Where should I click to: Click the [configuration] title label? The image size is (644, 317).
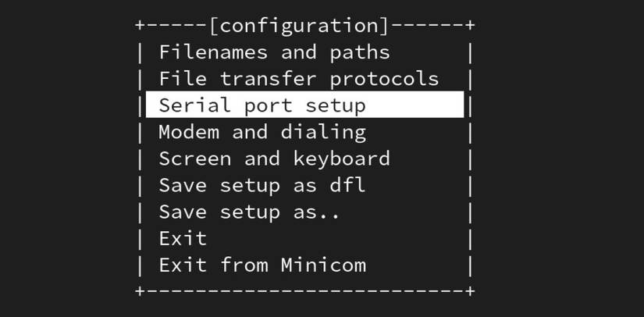299,26
